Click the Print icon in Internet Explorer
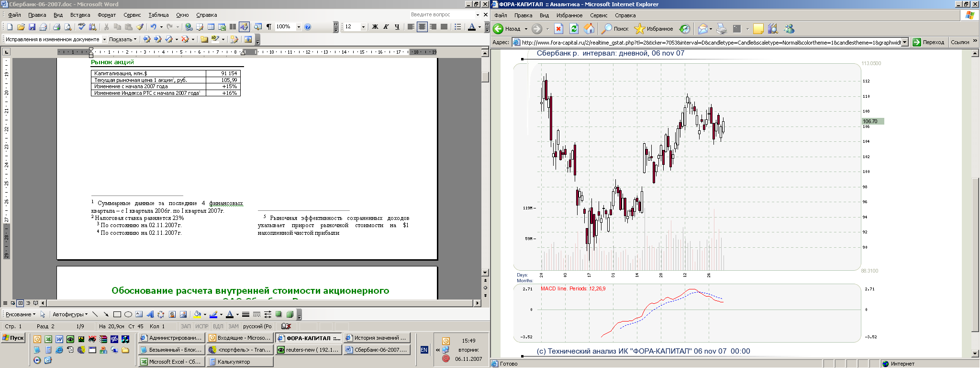 tap(722, 29)
